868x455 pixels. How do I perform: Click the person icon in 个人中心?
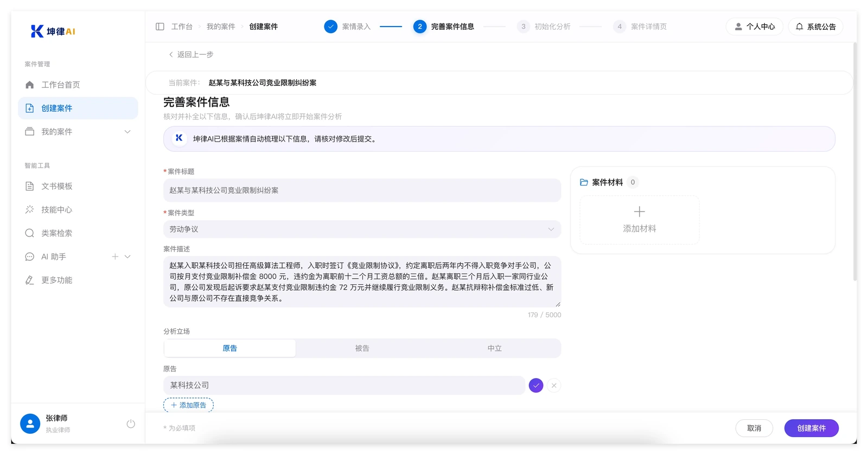click(738, 27)
